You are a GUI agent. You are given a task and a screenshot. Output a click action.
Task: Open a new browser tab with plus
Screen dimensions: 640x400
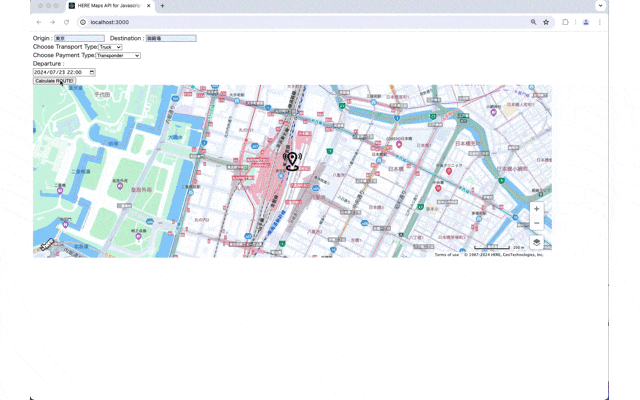[162, 6]
